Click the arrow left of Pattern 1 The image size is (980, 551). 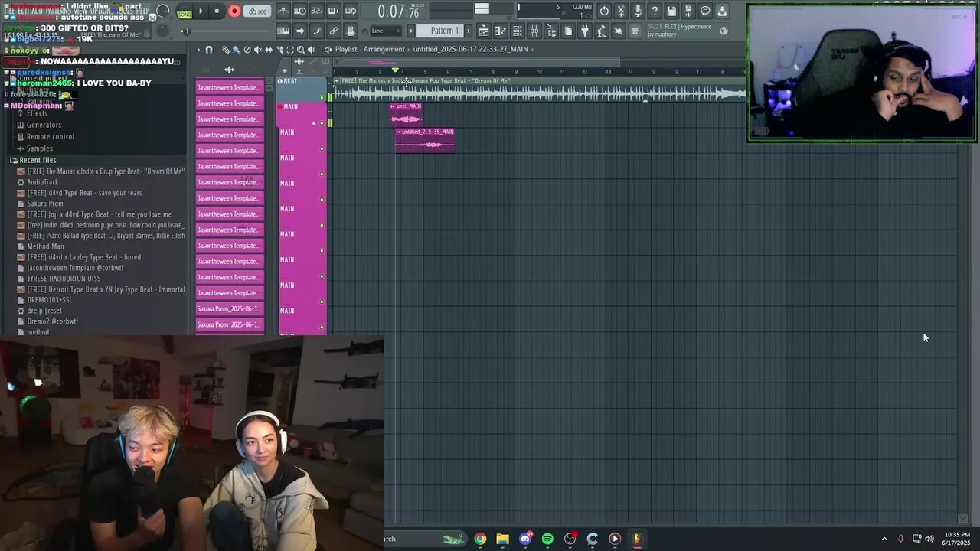[411, 31]
